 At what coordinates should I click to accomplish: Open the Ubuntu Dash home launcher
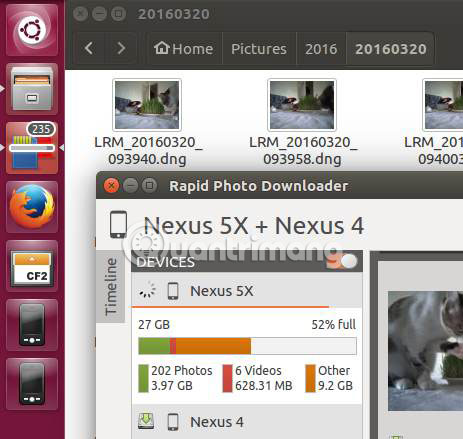[x=32, y=30]
